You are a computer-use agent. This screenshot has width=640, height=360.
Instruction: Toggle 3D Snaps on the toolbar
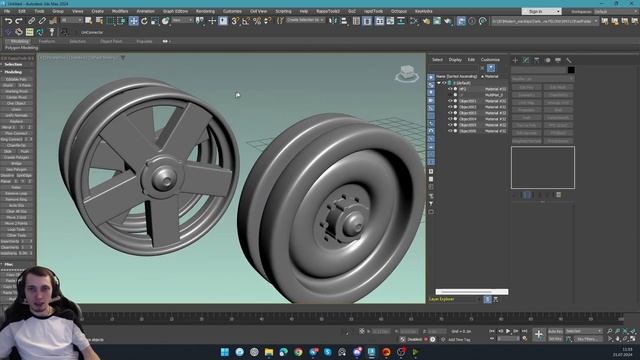(235, 21)
